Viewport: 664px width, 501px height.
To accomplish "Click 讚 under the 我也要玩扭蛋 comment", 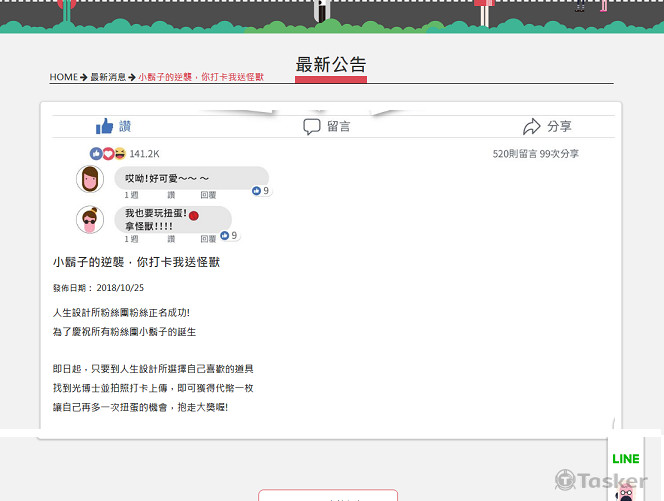I will (x=171, y=239).
